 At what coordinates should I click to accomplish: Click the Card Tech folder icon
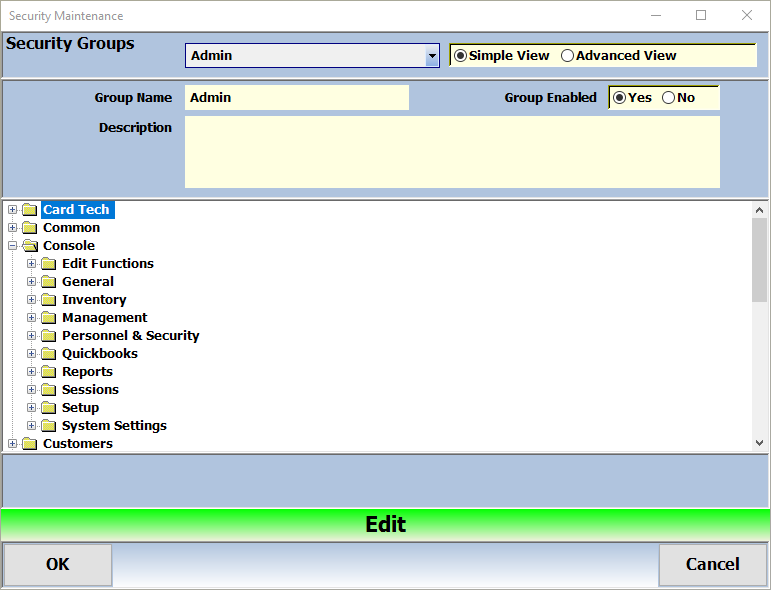(x=29, y=210)
